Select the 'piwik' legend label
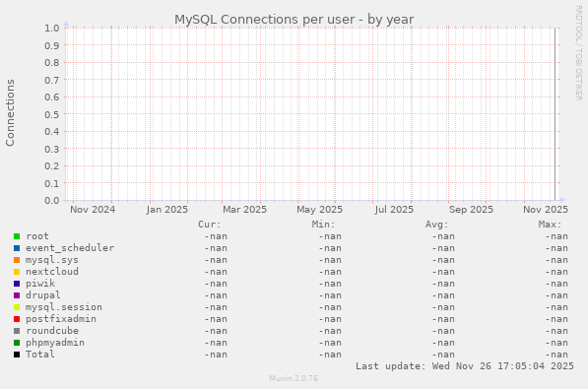The image size is (588, 389). click(40, 284)
